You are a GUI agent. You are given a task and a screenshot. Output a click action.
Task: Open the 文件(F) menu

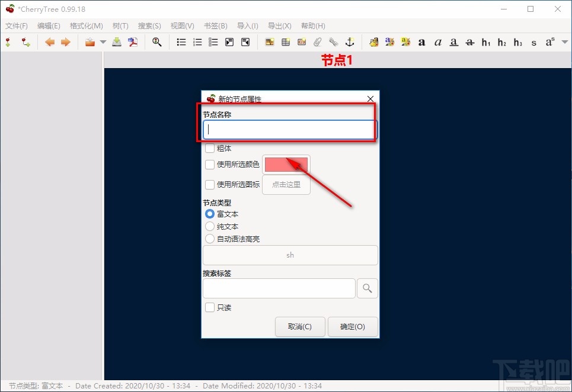click(x=17, y=26)
